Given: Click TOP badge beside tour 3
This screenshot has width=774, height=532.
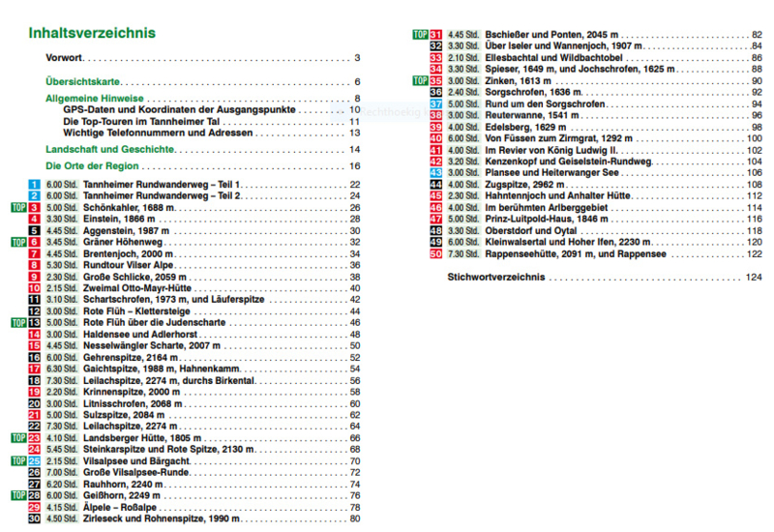Looking at the screenshot, I should coord(18,207).
